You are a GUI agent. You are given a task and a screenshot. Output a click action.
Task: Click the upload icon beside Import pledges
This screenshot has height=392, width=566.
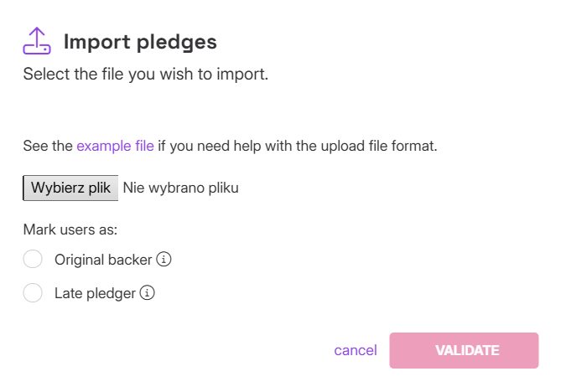click(36, 40)
